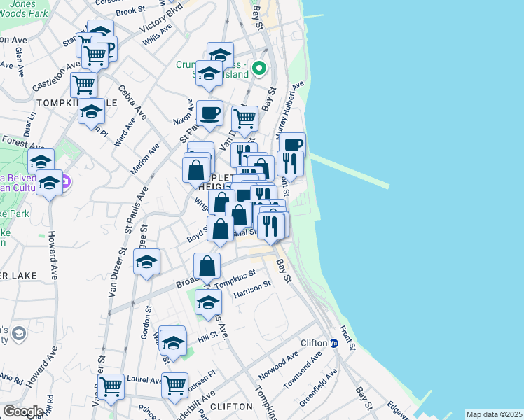524x420 pixels.
Task: Open the shopping cart marker near Vanderbilt Ave
Action: tap(174, 386)
